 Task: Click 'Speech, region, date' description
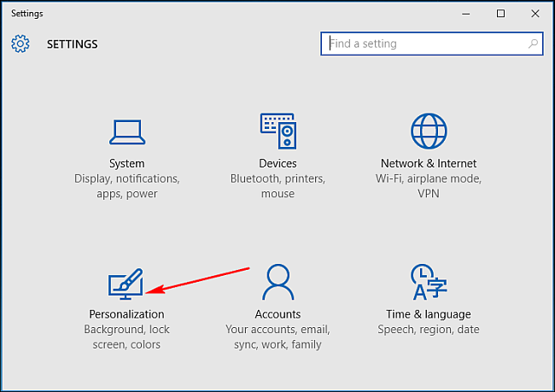(x=429, y=330)
